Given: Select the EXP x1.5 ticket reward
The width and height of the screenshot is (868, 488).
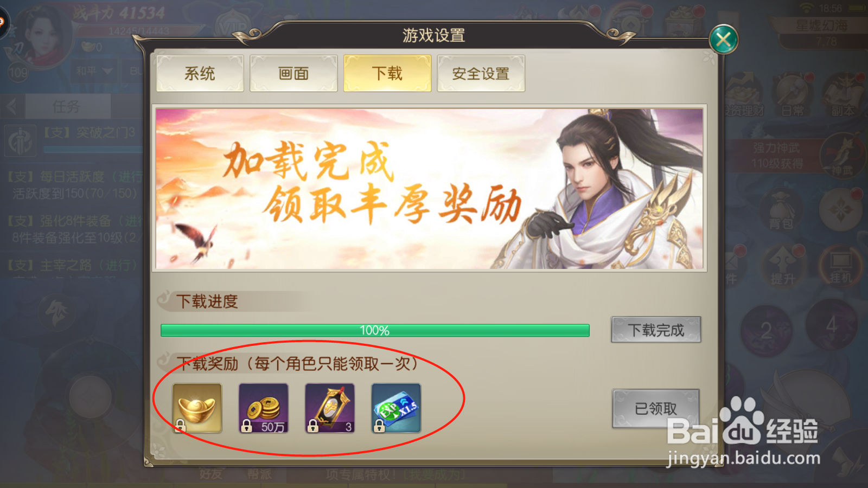Looking at the screenshot, I should point(396,408).
